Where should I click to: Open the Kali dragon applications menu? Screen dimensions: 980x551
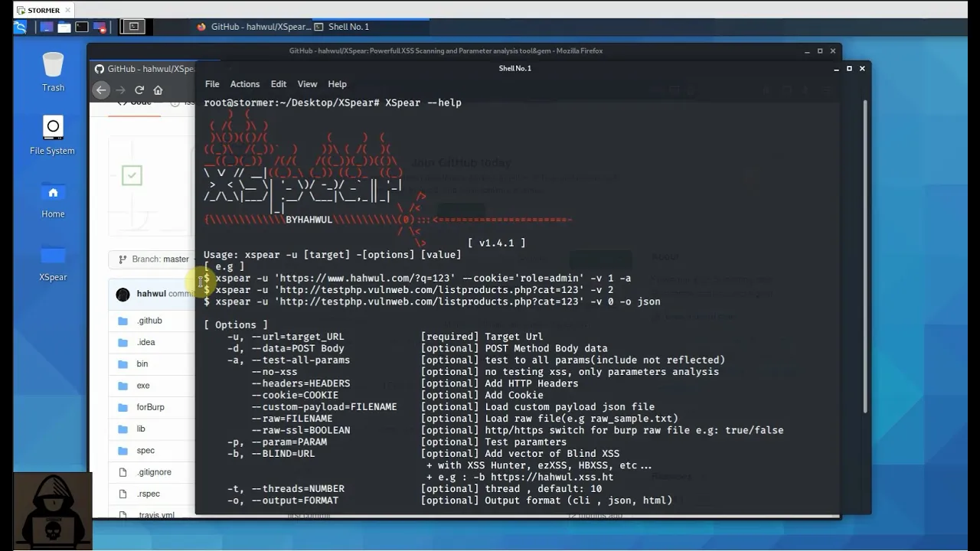pyautogui.click(x=21, y=26)
